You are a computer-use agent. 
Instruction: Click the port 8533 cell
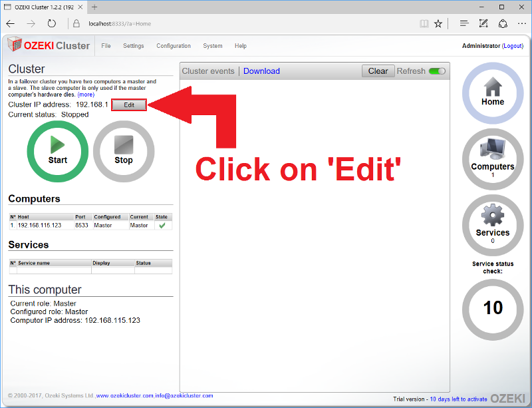81,225
